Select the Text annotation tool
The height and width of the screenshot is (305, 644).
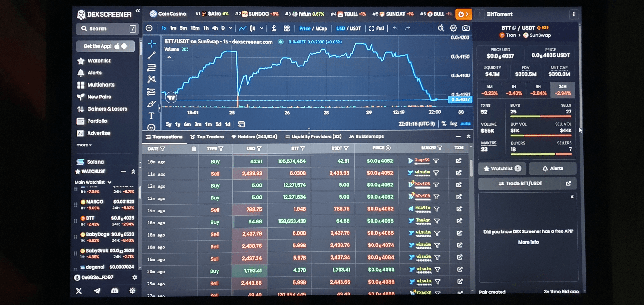[x=151, y=116]
